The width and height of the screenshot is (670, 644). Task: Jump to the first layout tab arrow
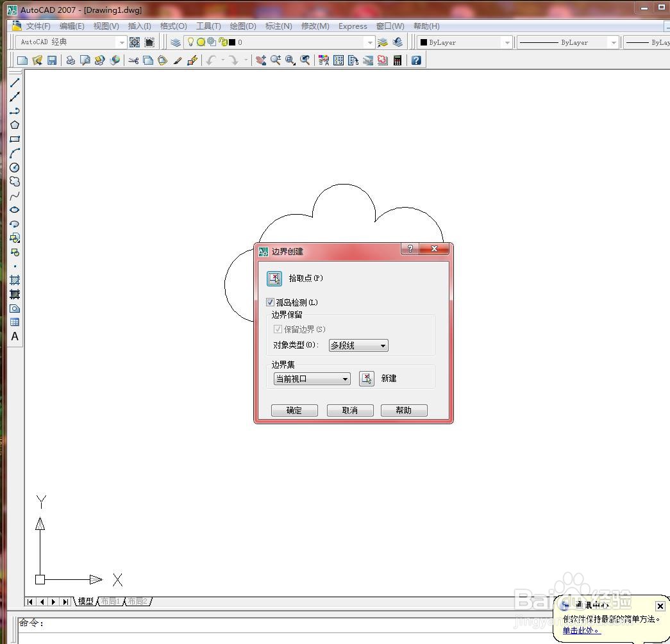(29, 602)
